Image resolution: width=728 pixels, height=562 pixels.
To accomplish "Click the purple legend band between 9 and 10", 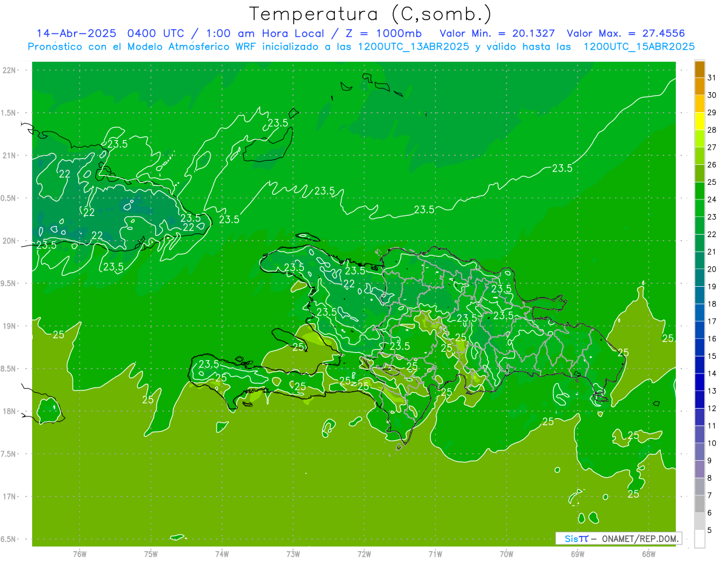I will click(699, 452).
